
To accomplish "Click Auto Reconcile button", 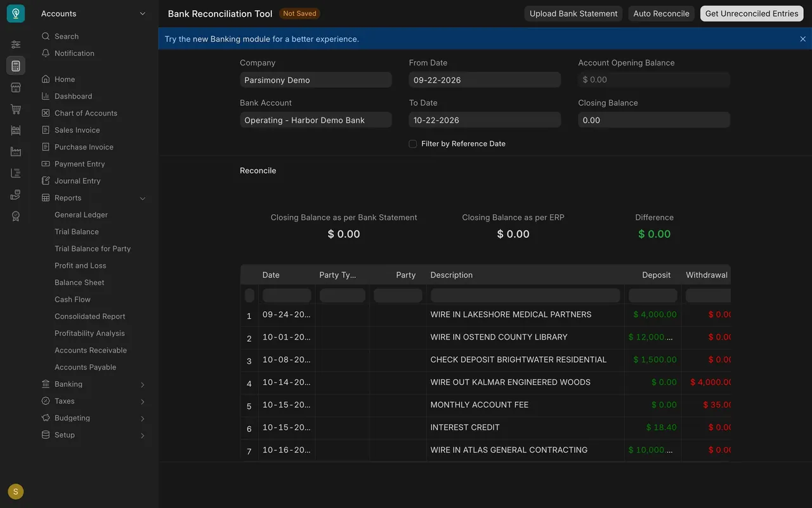I will coord(661,13).
